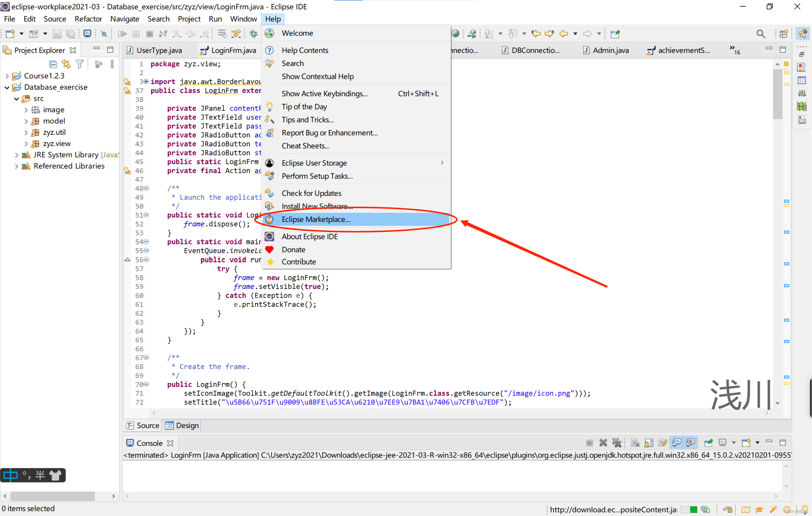
Task: Click the Save All toolbar icon
Action: point(70,34)
